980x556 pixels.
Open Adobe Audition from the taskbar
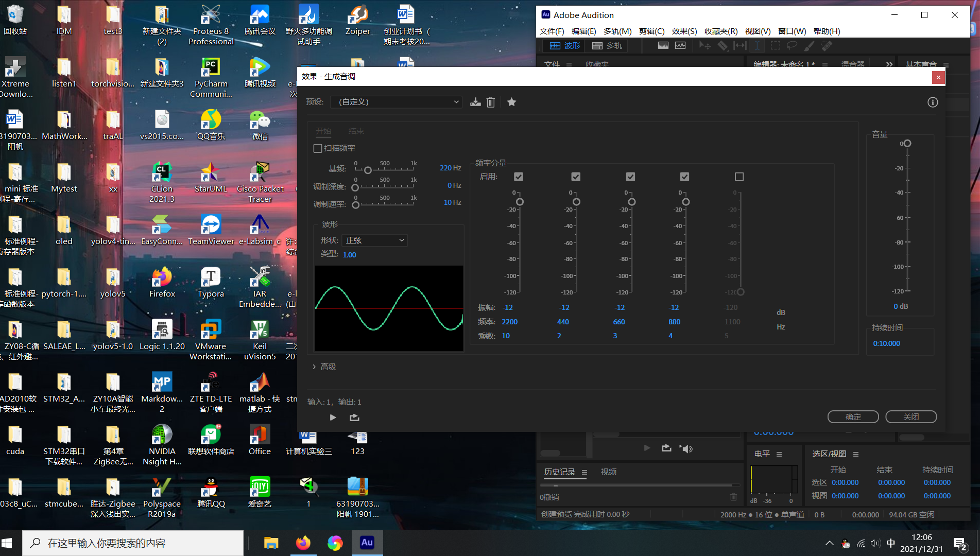(x=367, y=543)
